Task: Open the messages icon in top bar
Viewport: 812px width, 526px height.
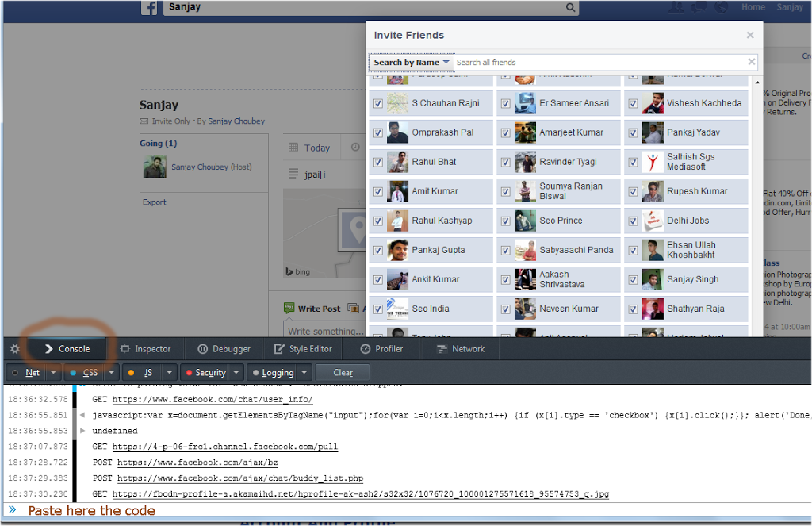Action: point(699,7)
